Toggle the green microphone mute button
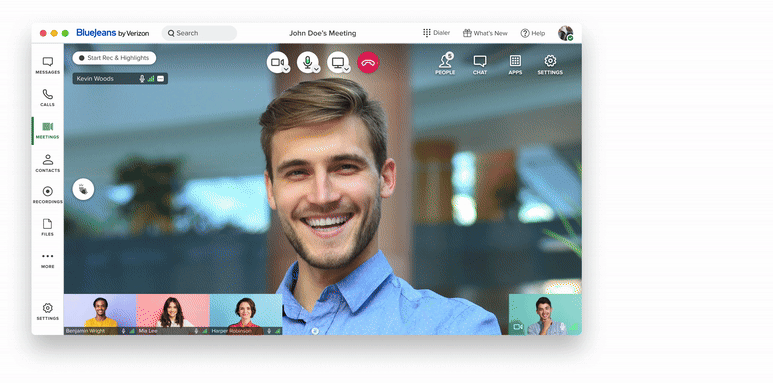Screen dimensions: 773x383 307,62
